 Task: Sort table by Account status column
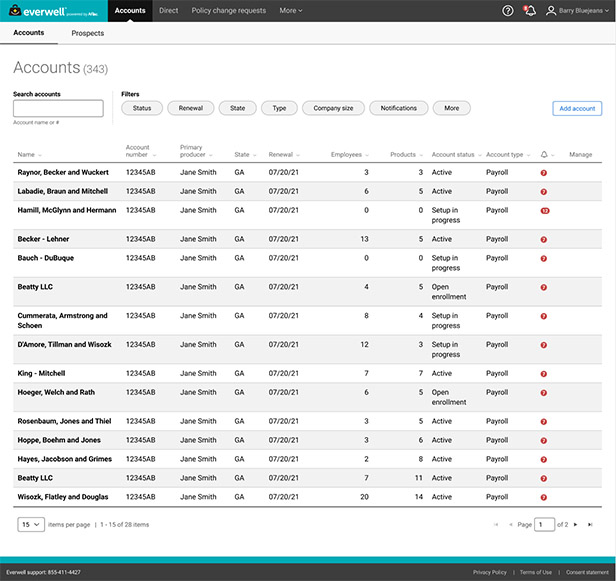[456, 154]
